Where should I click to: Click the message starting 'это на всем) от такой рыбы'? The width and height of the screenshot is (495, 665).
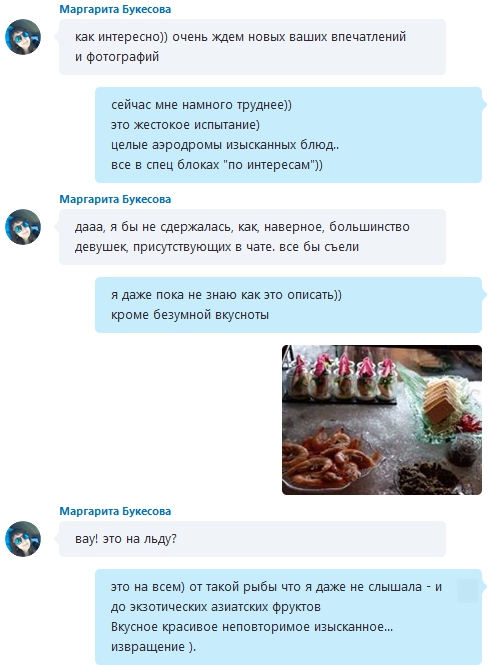pos(288,617)
